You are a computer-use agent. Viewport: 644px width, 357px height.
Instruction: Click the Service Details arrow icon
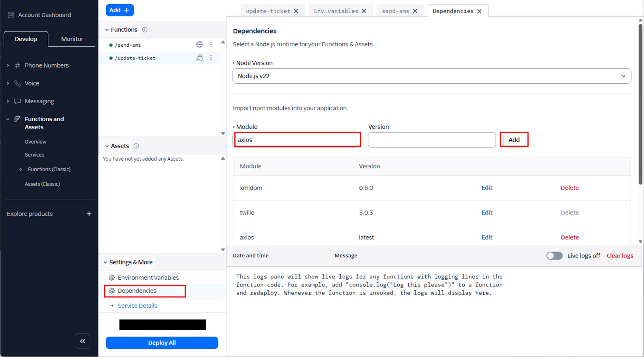[x=112, y=306]
